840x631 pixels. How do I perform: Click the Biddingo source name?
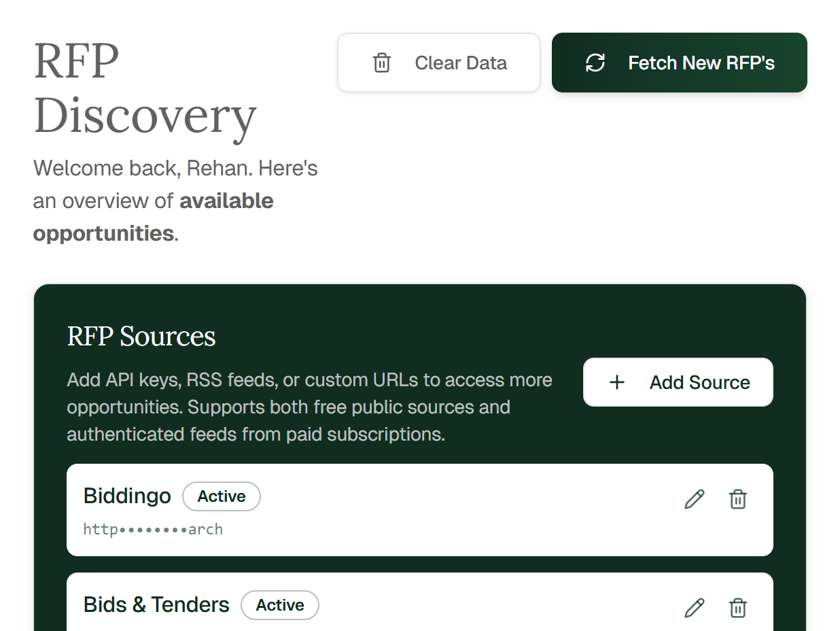[x=127, y=496]
